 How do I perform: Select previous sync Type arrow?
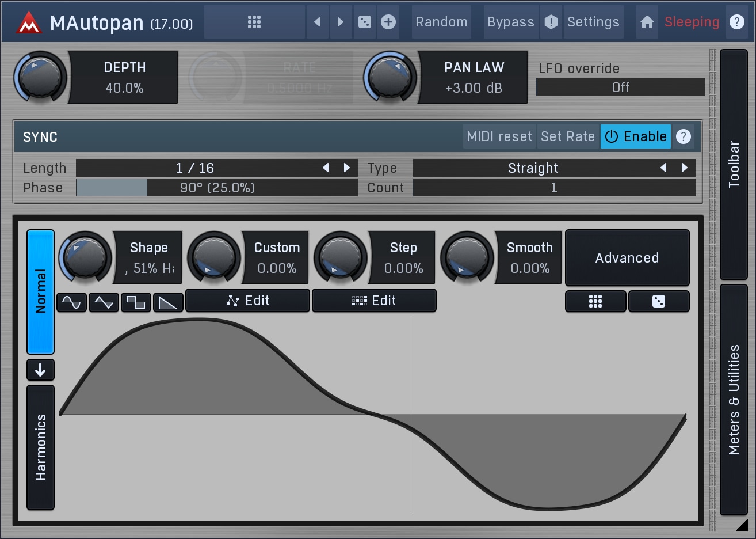[663, 168]
